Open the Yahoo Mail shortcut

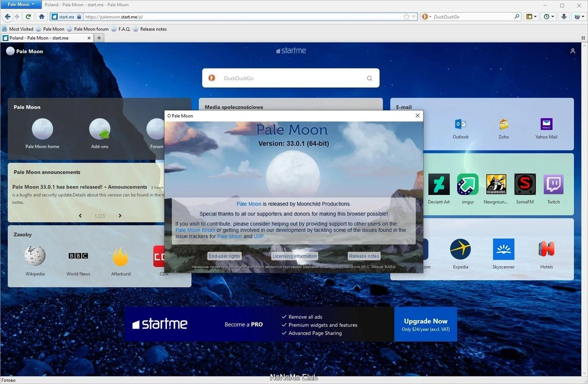tap(546, 129)
